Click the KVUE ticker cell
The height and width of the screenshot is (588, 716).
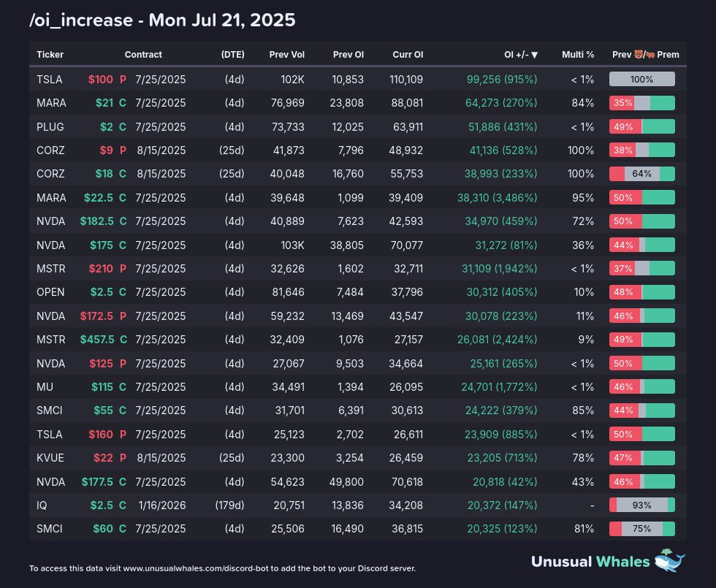pos(50,457)
